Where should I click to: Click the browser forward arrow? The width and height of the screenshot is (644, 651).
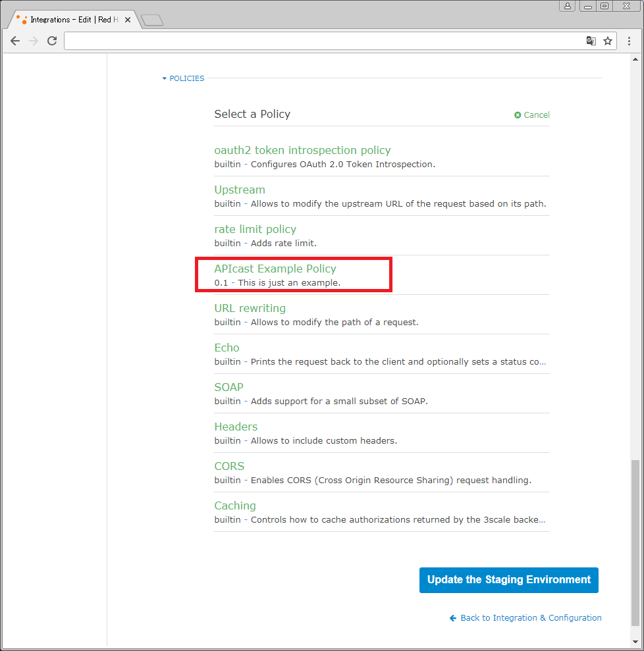34,41
